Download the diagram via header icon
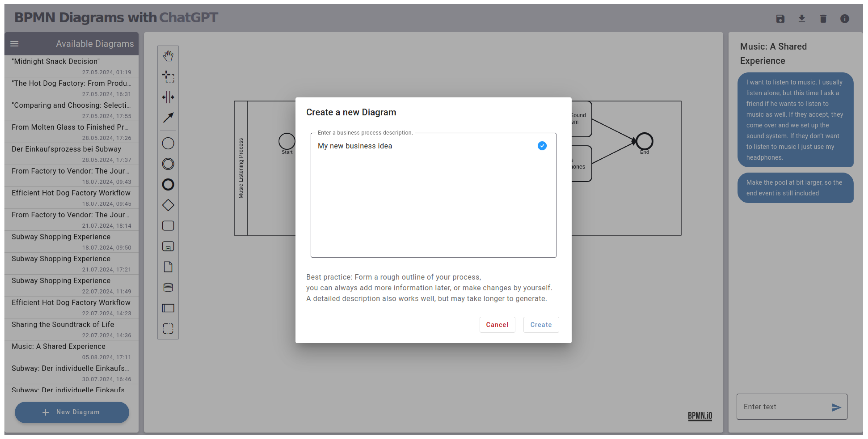 (802, 19)
